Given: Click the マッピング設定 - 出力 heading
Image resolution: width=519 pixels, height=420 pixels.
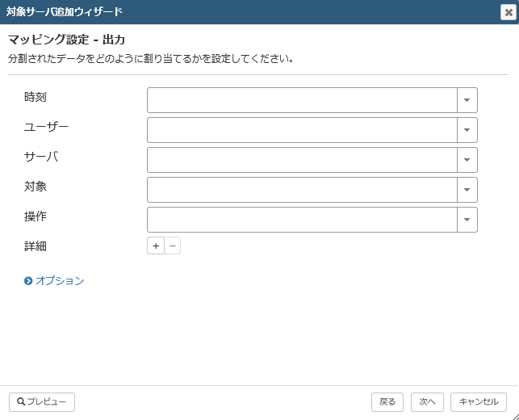Looking at the screenshot, I should 66,40.
